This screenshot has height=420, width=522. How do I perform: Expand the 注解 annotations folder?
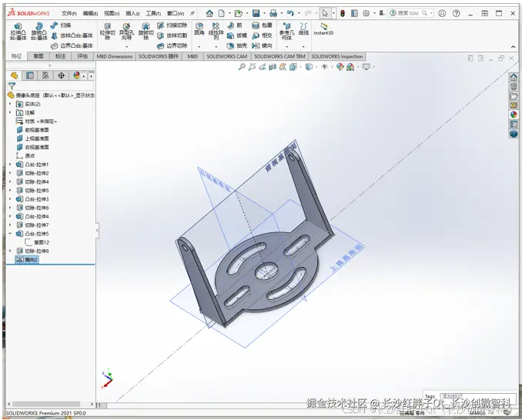pyautogui.click(x=10, y=113)
